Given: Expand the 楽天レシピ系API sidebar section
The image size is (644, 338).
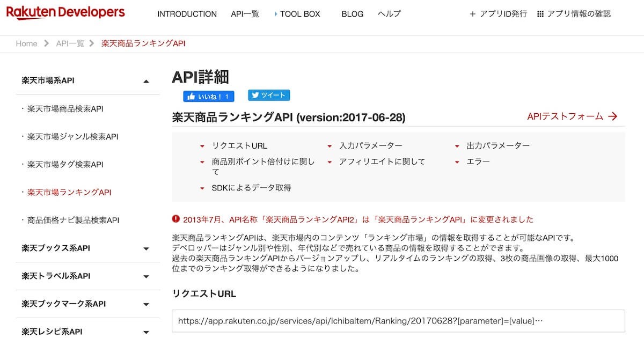Looking at the screenshot, I should pos(146,332).
